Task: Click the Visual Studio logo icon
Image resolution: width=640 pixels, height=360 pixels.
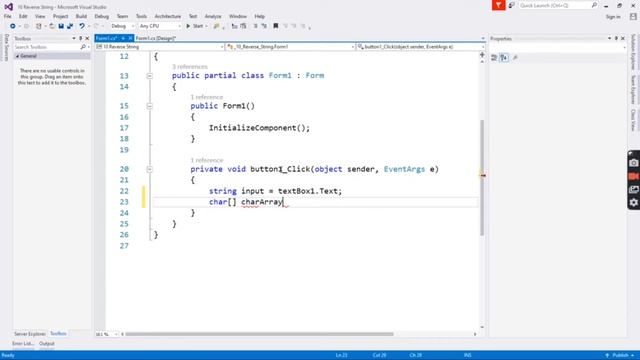Action: click(9, 7)
